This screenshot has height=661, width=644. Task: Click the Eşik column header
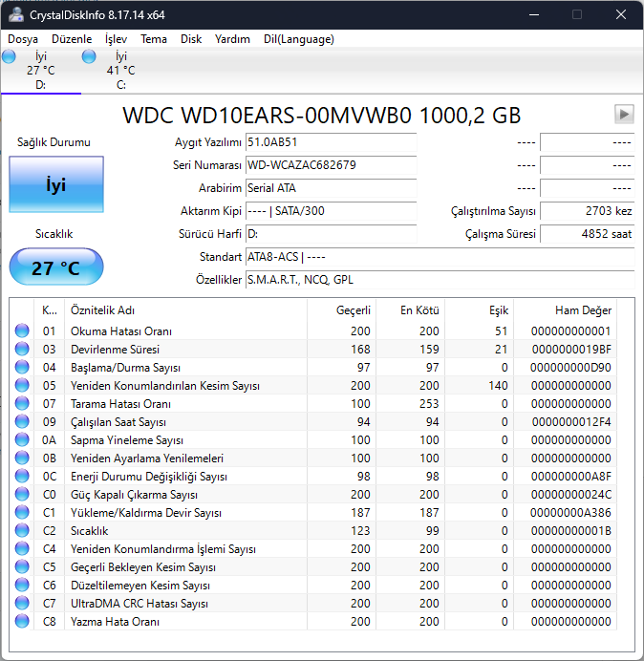[479, 310]
